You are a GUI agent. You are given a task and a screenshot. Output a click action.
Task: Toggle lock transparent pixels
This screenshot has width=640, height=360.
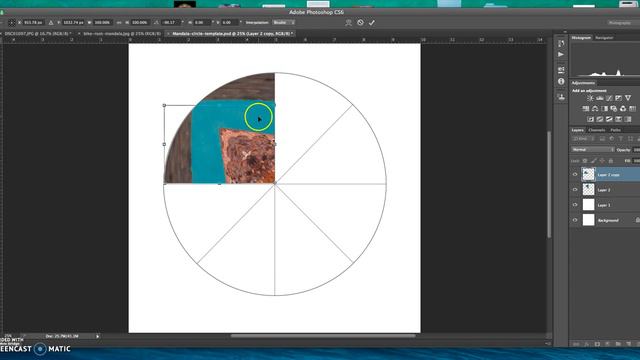point(585,161)
